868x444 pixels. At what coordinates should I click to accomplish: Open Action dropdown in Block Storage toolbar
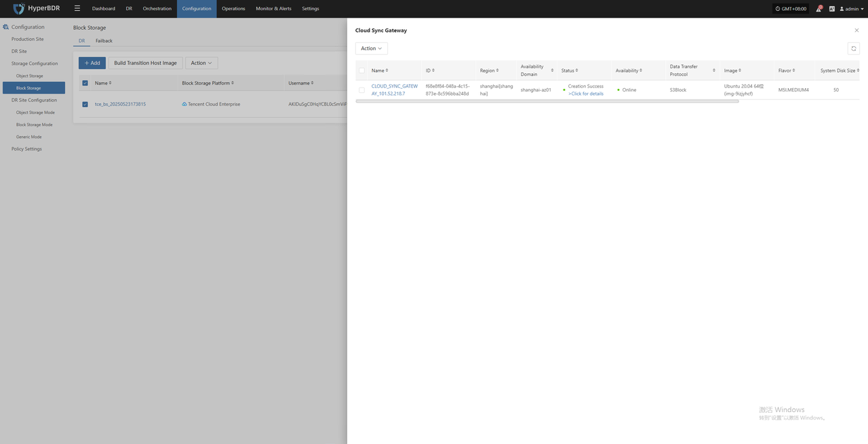tap(201, 63)
